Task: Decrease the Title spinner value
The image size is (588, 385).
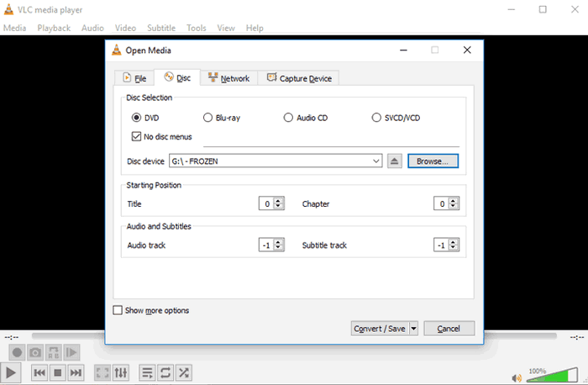Action: point(278,207)
